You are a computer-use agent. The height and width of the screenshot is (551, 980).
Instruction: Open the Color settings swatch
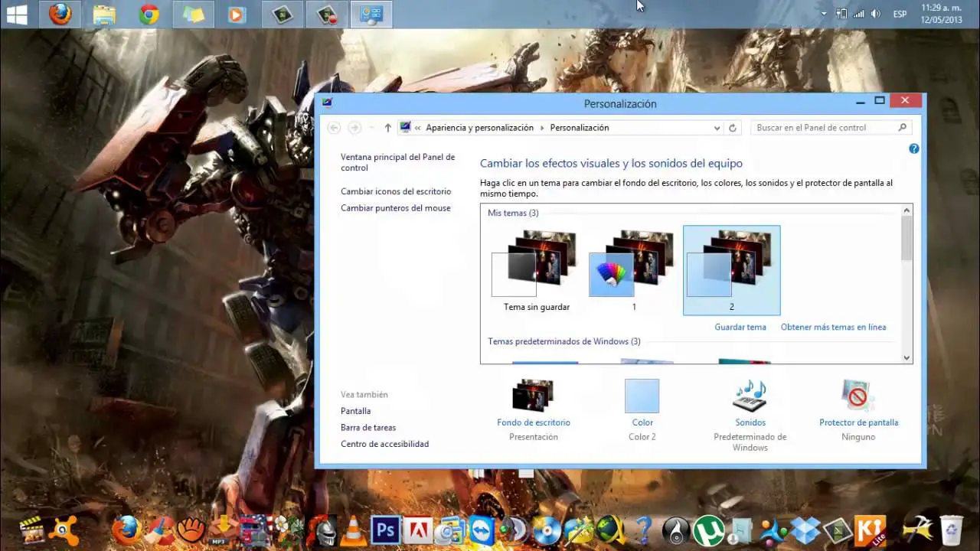(x=642, y=396)
